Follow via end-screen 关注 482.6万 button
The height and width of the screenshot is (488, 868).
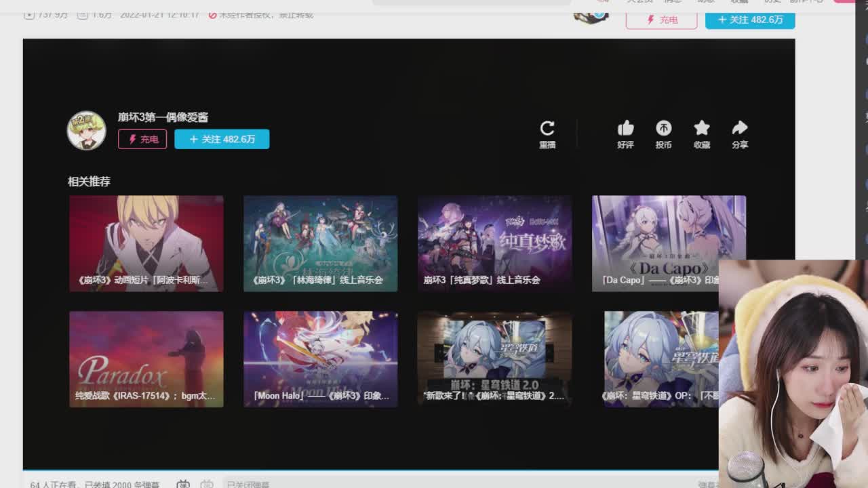(222, 139)
